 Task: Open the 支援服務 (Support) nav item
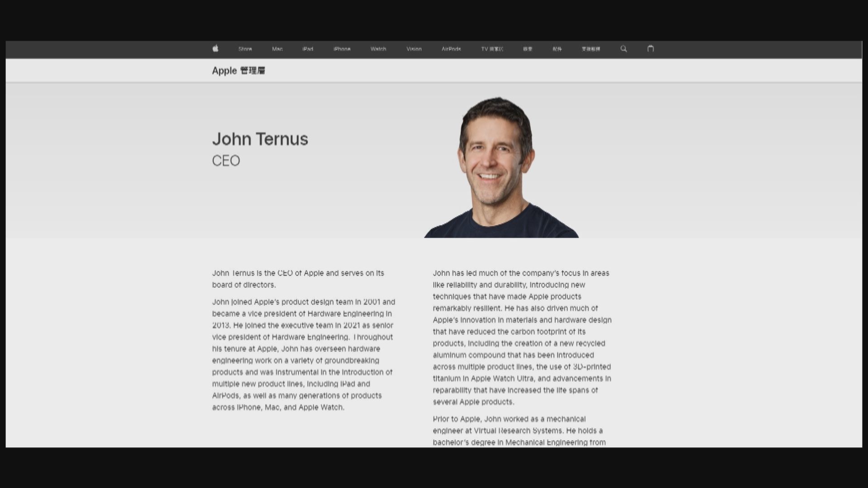tap(591, 49)
